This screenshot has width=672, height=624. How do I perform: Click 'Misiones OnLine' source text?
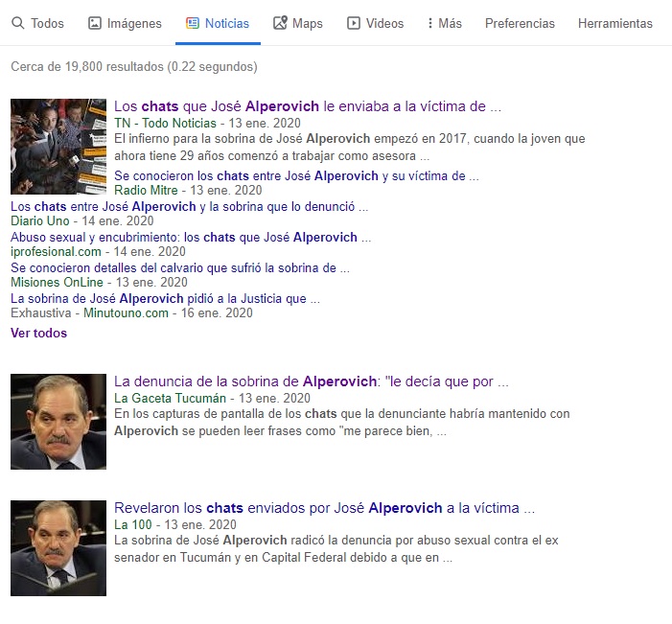57,282
